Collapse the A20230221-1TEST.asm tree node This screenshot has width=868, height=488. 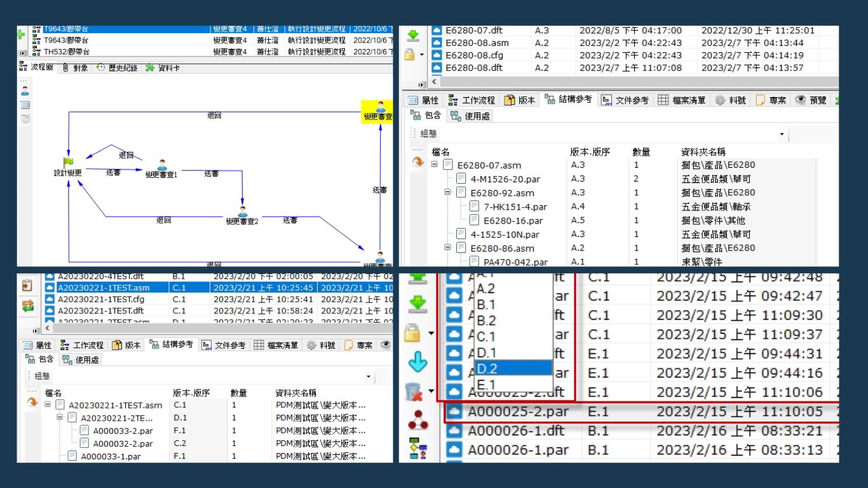coord(48,405)
